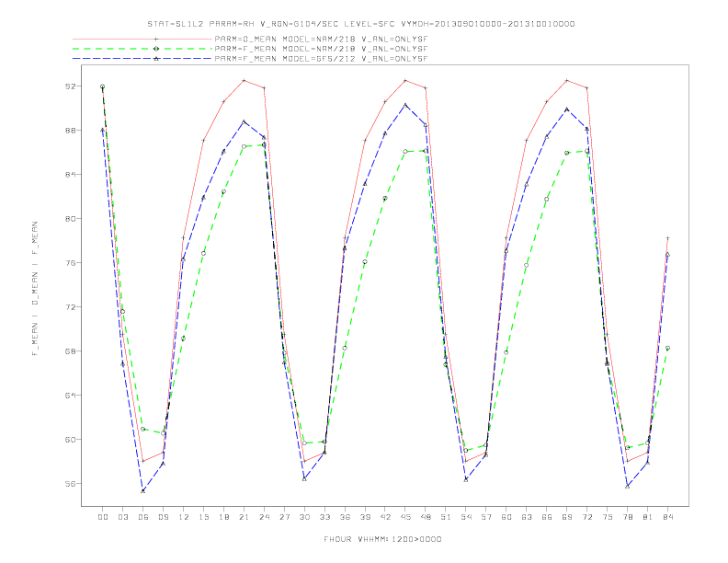Image resolution: width=728 pixels, height=563 pixels.
Task: Click x-axis tick label 06
Action: pyautogui.click(x=143, y=517)
